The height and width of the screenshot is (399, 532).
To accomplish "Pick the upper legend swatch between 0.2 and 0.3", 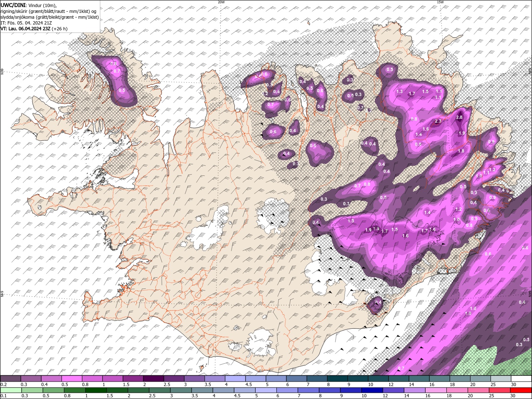I will click(10, 379).
